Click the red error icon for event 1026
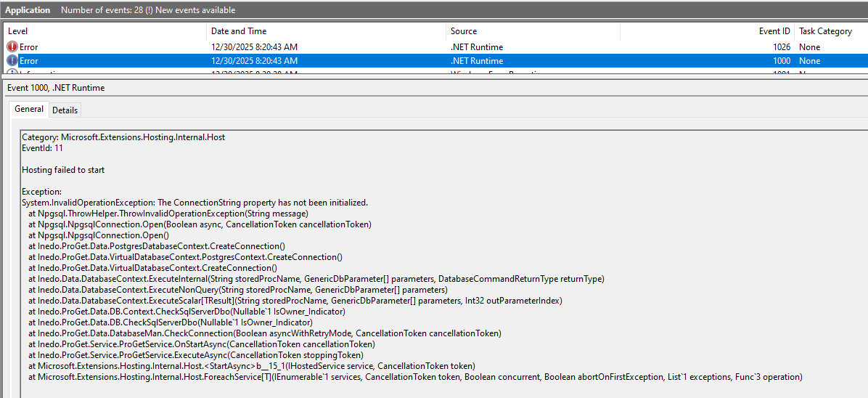Screen dimensions: 868x398 coord(12,46)
